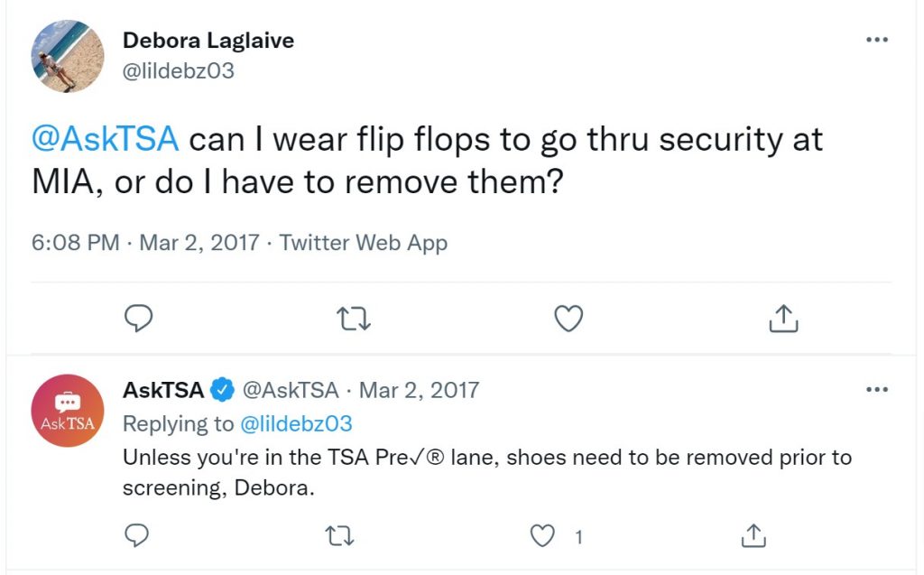924x575 pixels.
Task: Retweet Debora Laglaive's flip flops tweet
Action: [354, 319]
